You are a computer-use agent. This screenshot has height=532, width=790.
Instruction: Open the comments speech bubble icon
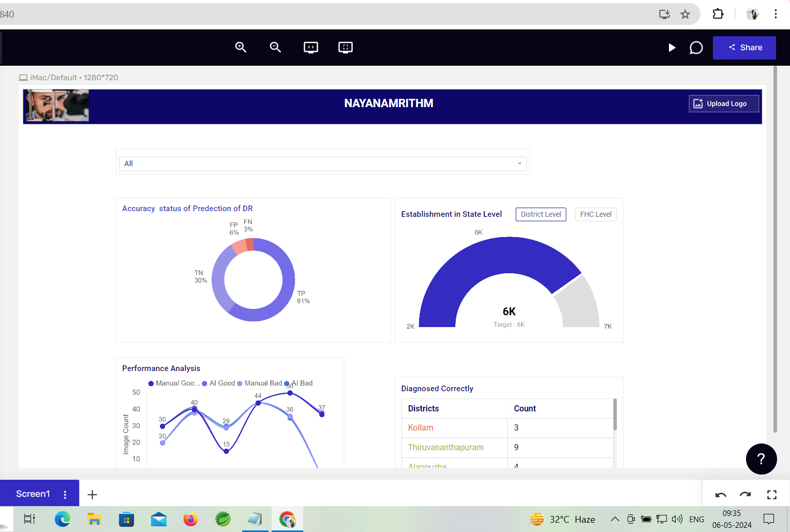[x=696, y=48]
